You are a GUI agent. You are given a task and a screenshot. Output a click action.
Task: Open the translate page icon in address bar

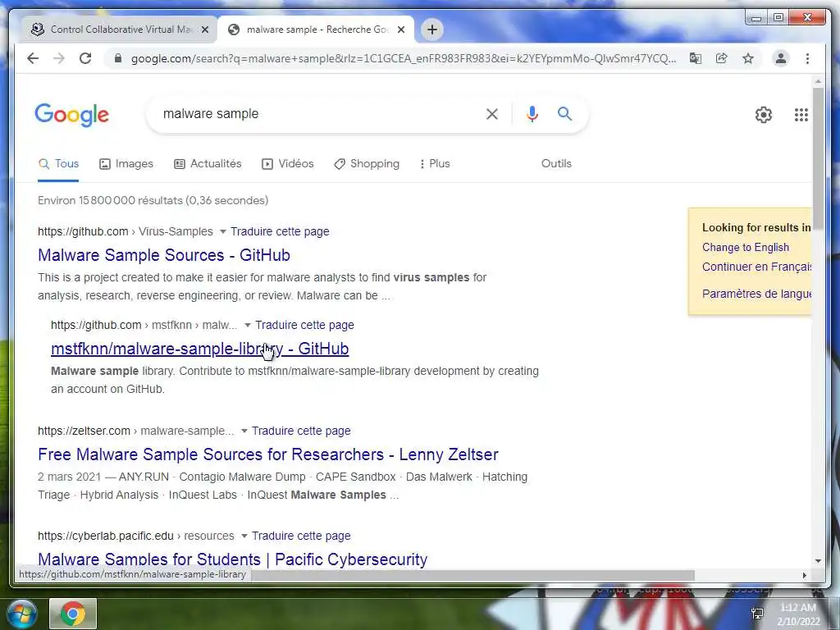tap(696, 58)
